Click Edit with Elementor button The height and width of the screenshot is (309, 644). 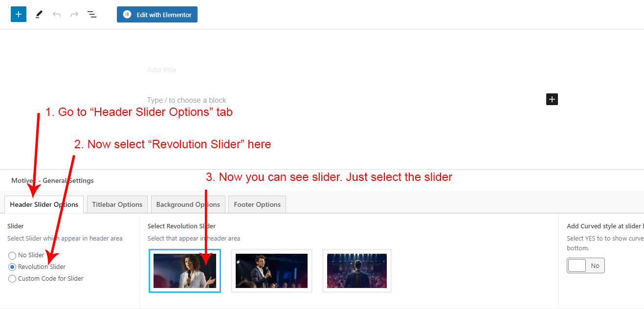[157, 15]
